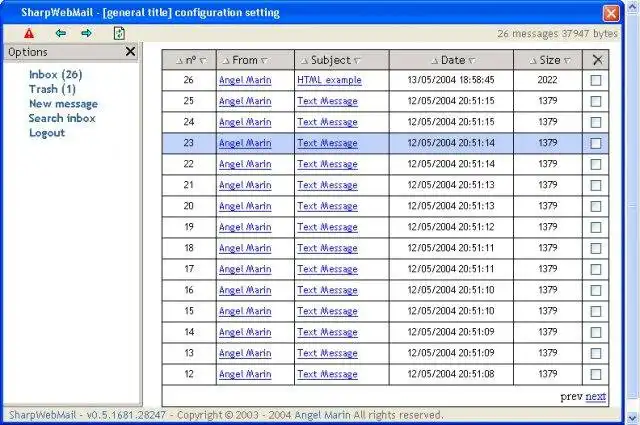Refresh the message list with the refresh icon
Image resolution: width=640 pixels, height=425 pixels.
(x=119, y=33)
